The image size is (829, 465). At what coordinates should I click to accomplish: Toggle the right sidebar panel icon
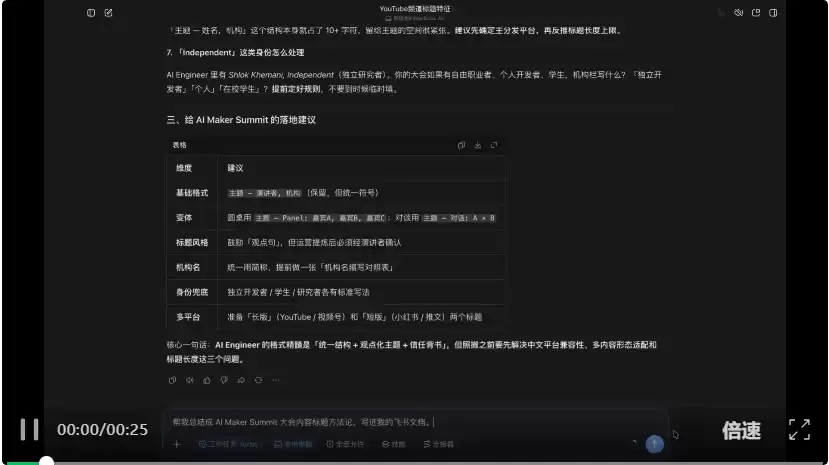coord(773,13)
